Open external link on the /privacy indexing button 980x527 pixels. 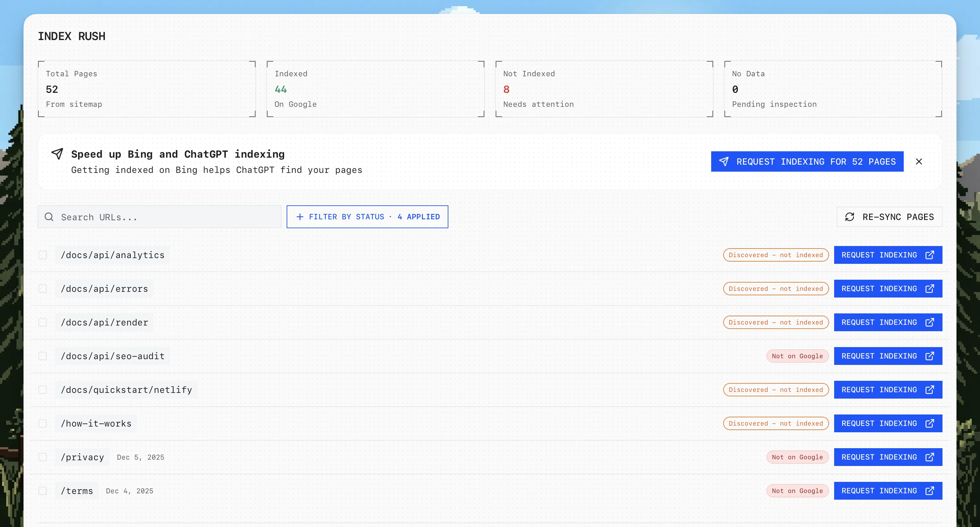tap(930, 457)
